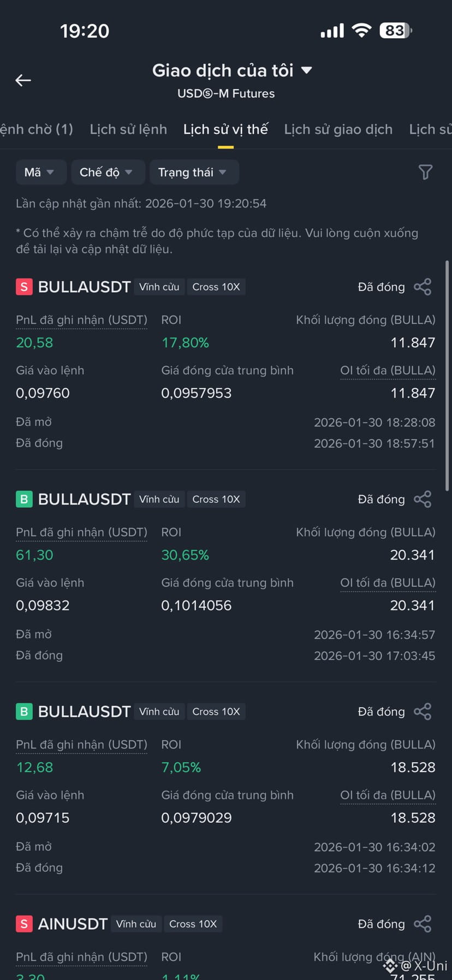Screen dimensions: 452x980
Task: Open the Giao dịch của tôi title dropdown
Action: click(x=232, y=70)
